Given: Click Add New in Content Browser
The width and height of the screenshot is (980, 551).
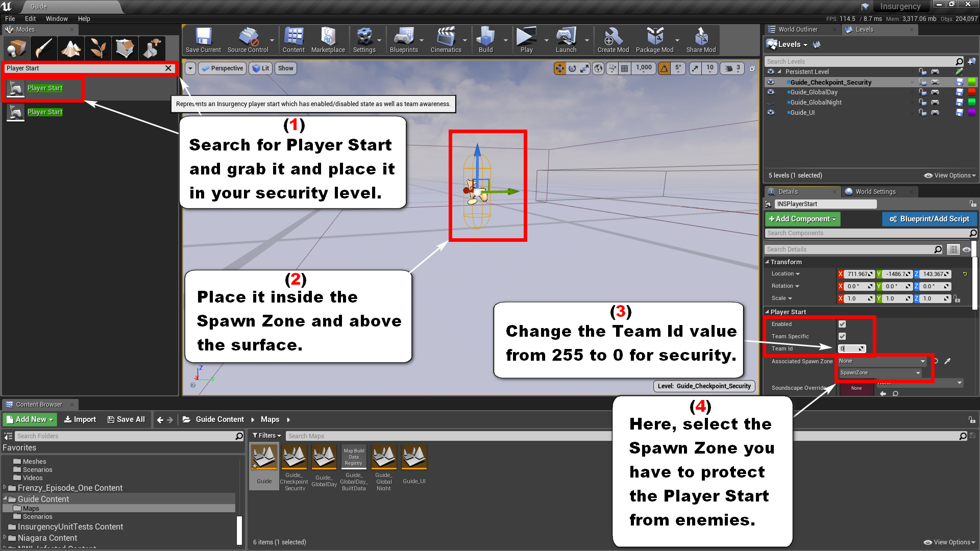Looking at the screenshot, I should (30, 419).
